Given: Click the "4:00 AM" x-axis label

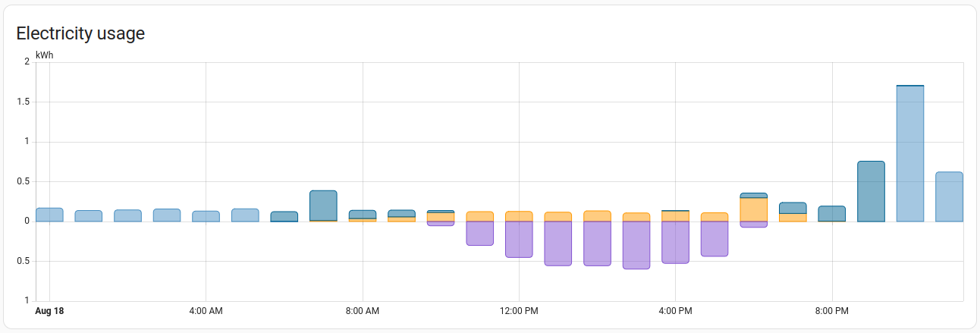Looking at the screenshot, I should (206, 311).
